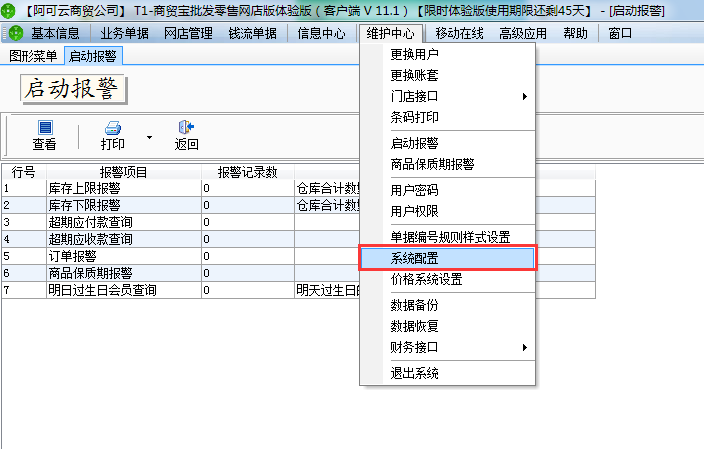Click the 返回 toolbar icon
Screen dimensions: 704x449
[186, 127]
